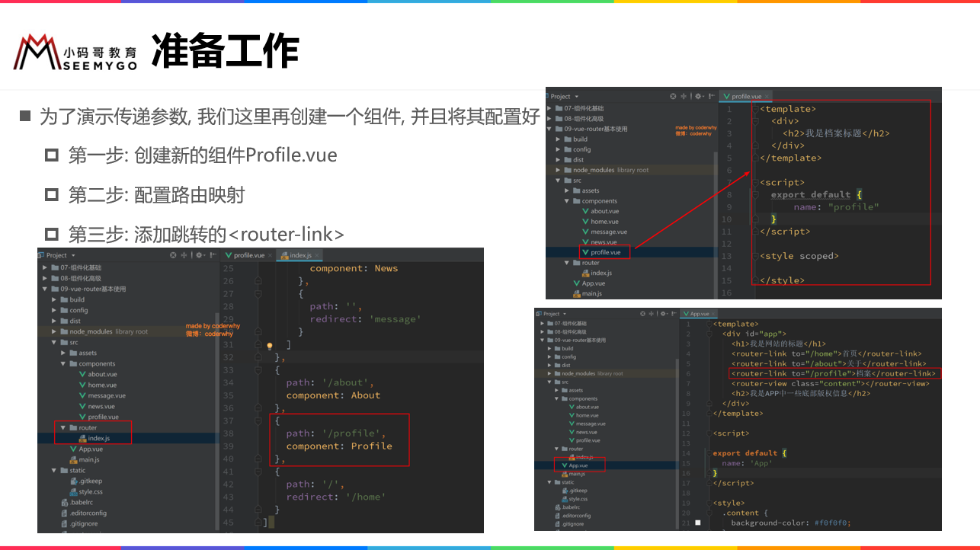Close the index.js editor tab
Image resolution: width=980 pixels, height=550 pixels.
(x=317, y=255)
